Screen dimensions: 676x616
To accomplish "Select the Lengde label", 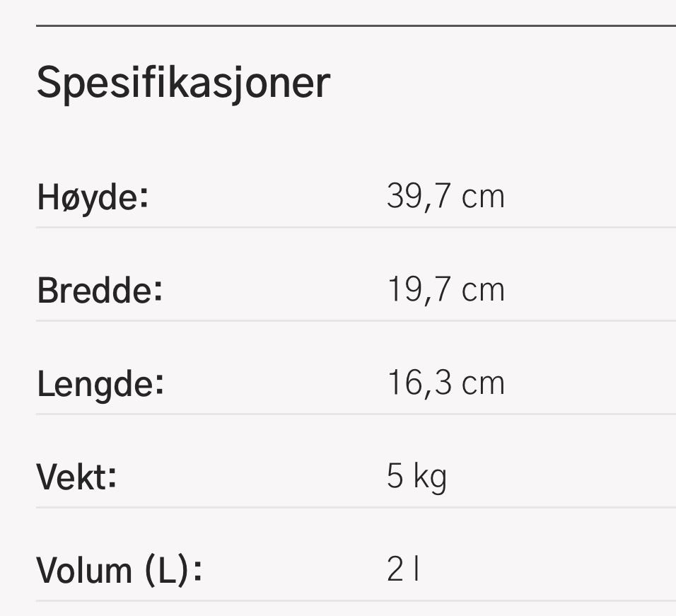I will click(x=100, y=384).
